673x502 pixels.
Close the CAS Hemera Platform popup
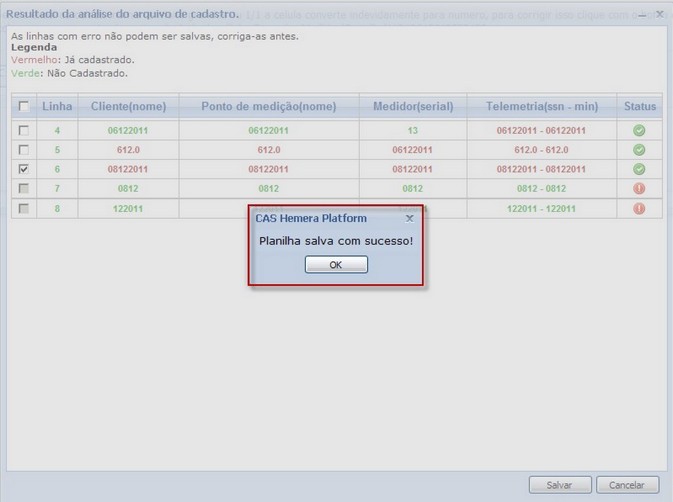(x=409, y=218)
